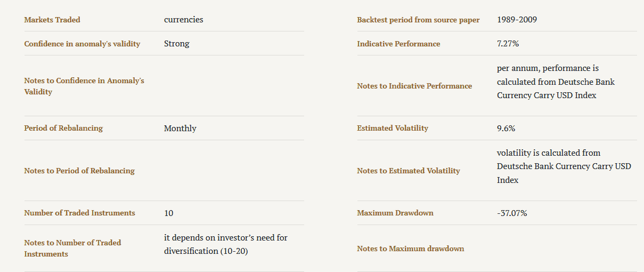Click the "Notes to Maximum drawdown" label
Screen dimensions: 644x272
point(410,249)
